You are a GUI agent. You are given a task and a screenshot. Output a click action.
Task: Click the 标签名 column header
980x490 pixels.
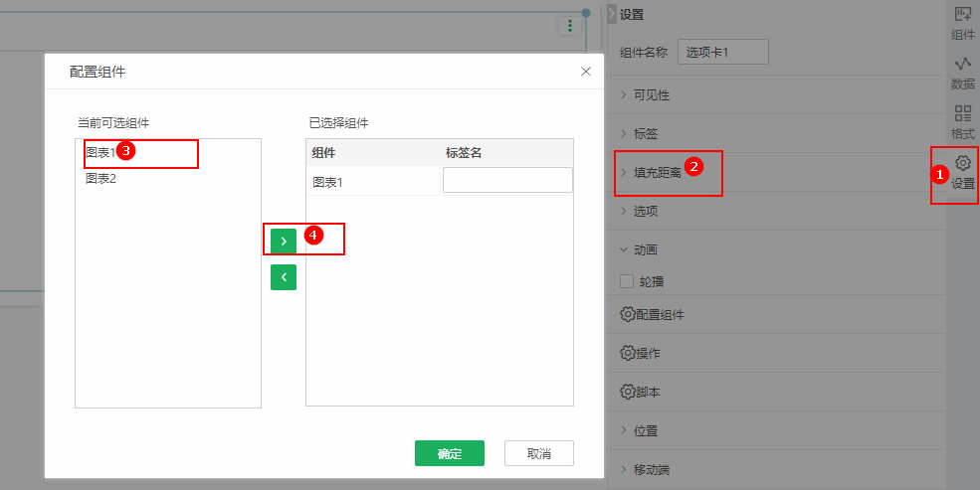coord(463,152)
